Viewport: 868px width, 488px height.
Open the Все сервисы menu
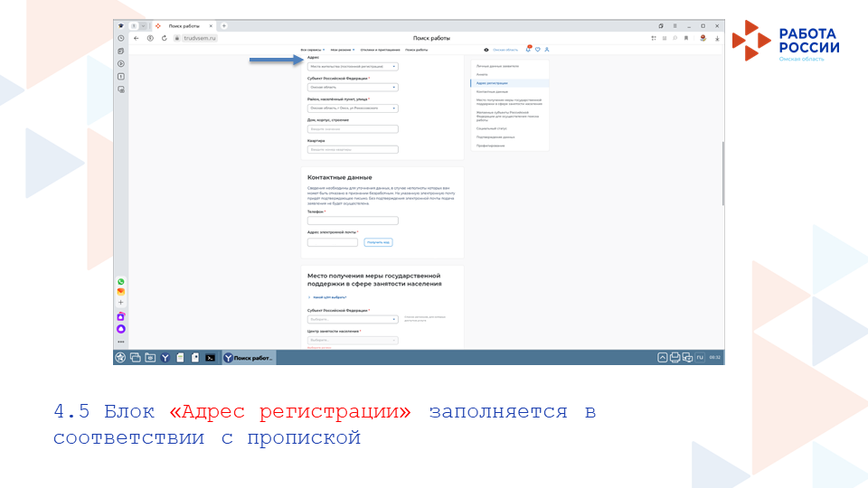(x=312, y=50)
